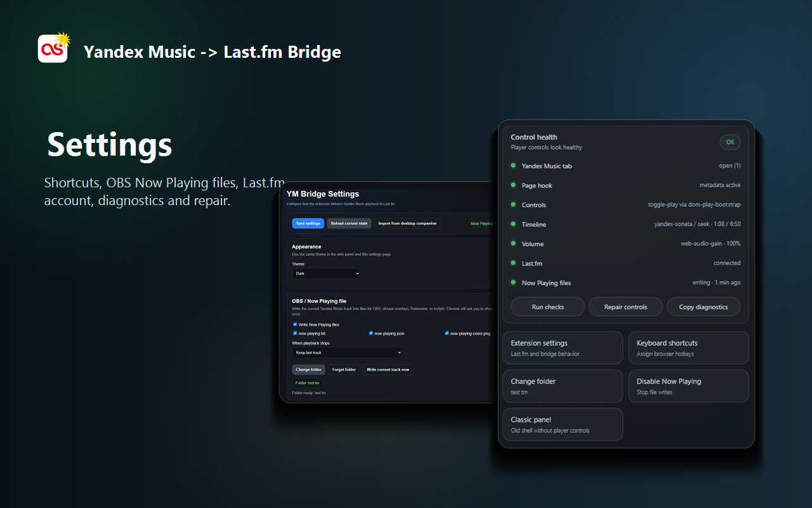Click the Last.fm row label
This screenshot has height=508, width=812.
532,264
